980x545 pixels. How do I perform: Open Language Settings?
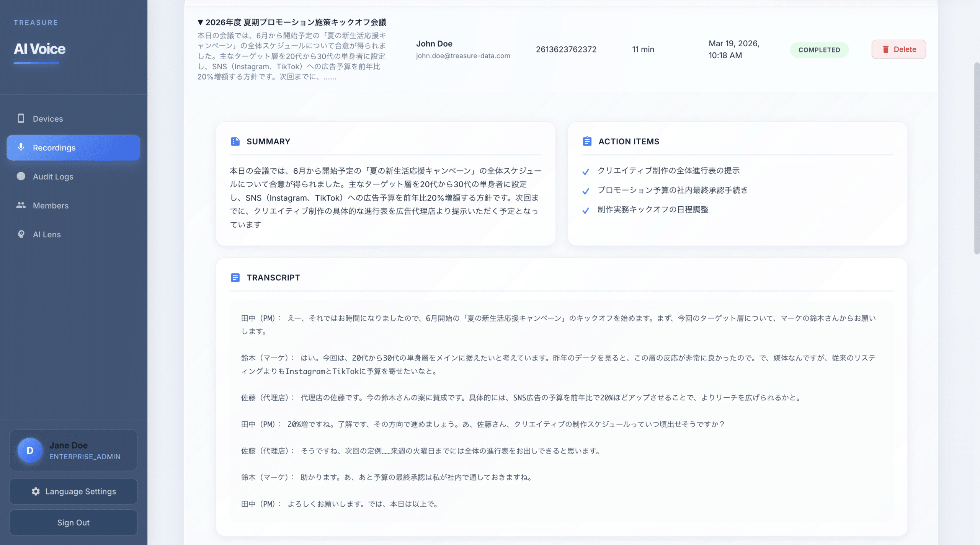coord(73,491)
